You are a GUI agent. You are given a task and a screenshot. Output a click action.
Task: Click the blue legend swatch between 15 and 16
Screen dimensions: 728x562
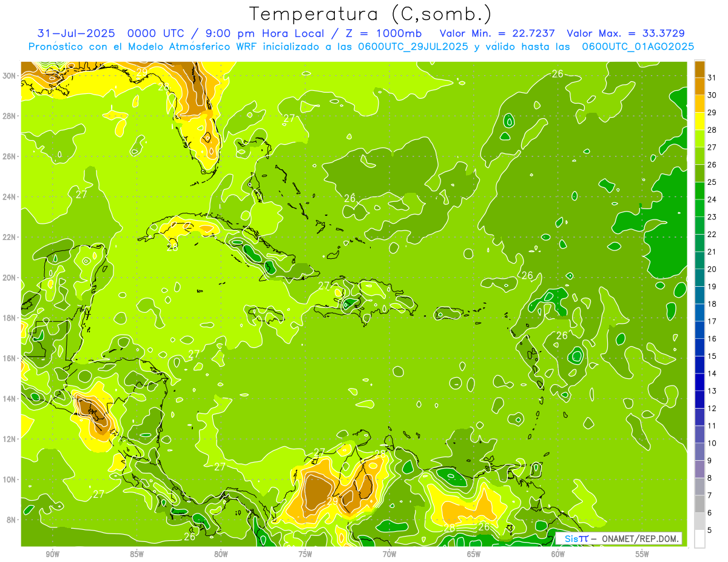(699, 347)
